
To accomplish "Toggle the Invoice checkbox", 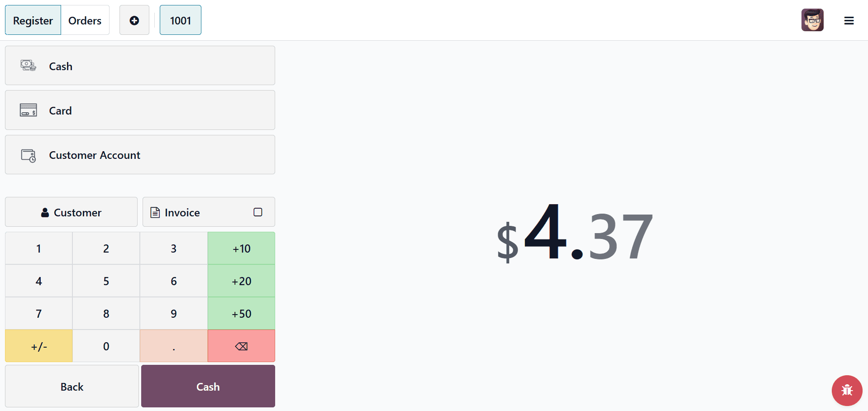I will click(258, 211).
